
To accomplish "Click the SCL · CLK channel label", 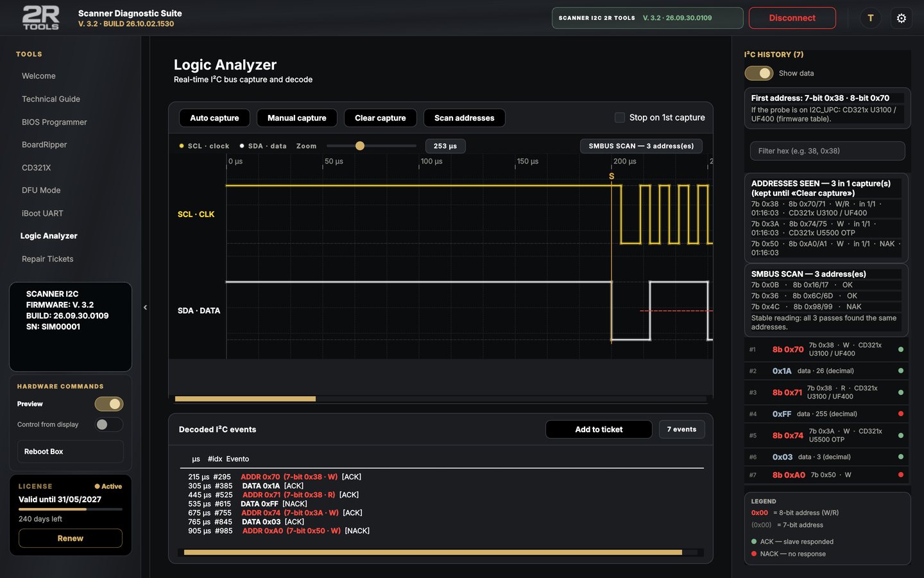I will point(196,215).
